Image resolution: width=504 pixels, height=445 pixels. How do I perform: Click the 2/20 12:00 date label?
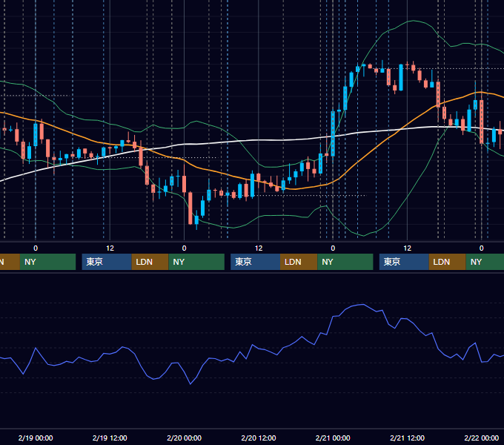pyautogui.click(x=259, y=438)
